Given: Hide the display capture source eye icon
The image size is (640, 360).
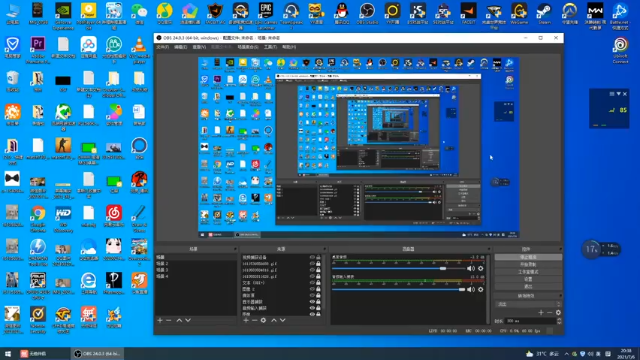Looking at the screenshot, I should (x=312, y=302).
